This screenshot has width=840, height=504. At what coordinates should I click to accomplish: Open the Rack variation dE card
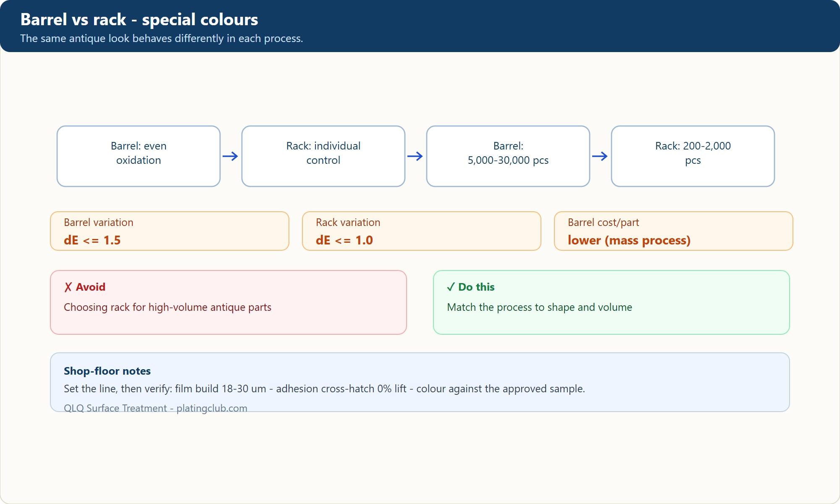tap(422, 231)
